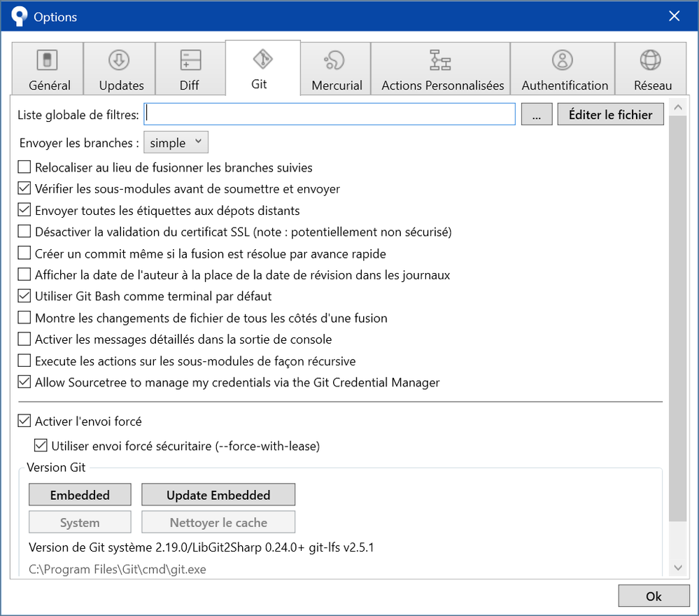Click the Liste globale de filtres field
Image resolution: width=699 pixels, height=616 pixels.
coord(330,114)
